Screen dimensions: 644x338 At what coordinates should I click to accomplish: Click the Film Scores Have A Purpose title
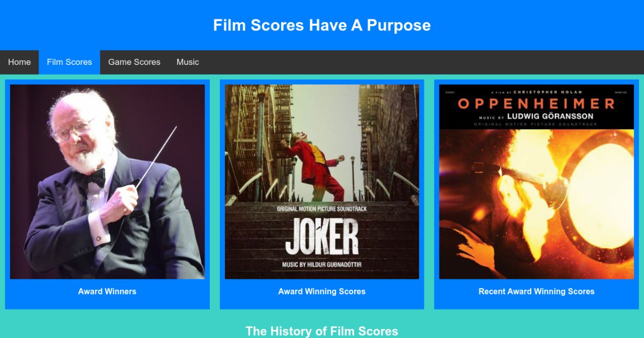click(x=322, y=25)
